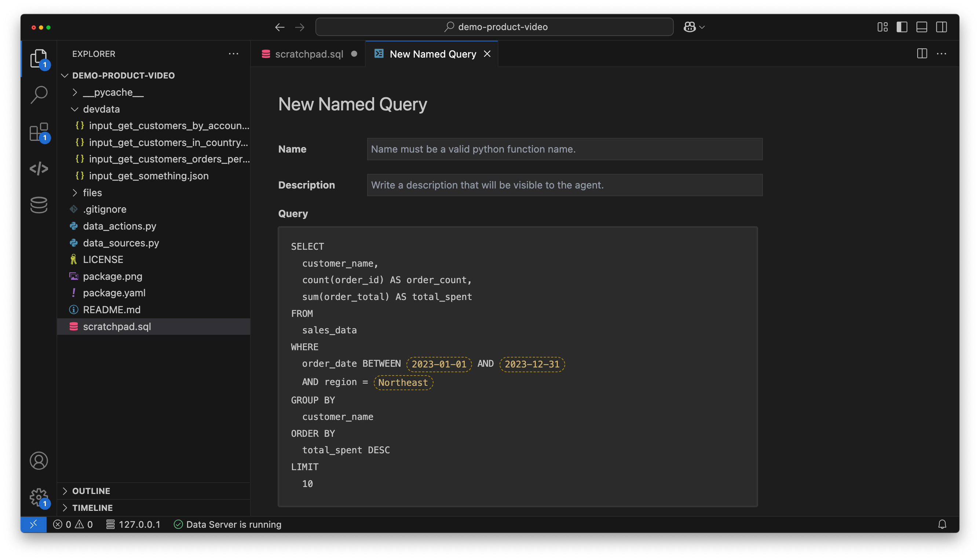Open data_sources.py
This screenshot has width=980, height=560.
154,243
